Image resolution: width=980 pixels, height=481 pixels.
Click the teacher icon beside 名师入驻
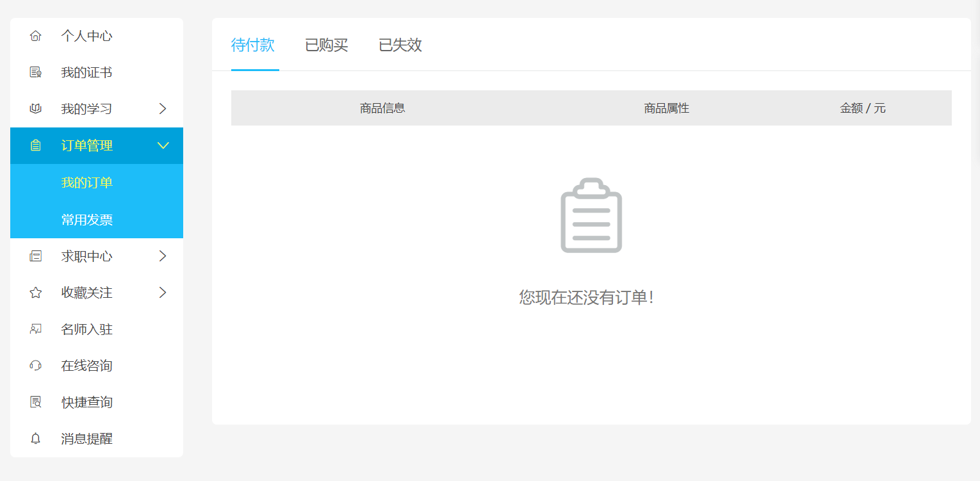(x=36, y=329)
